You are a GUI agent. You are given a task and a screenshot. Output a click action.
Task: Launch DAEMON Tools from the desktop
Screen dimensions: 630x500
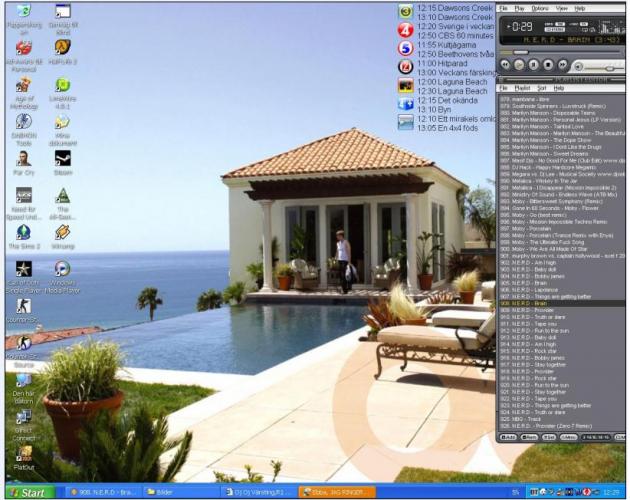[x=23, y=122]
